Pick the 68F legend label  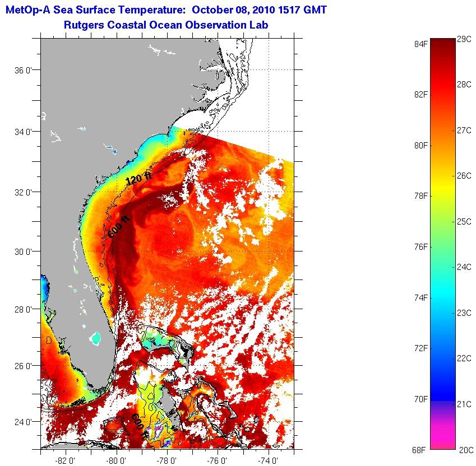click(419, 450)
